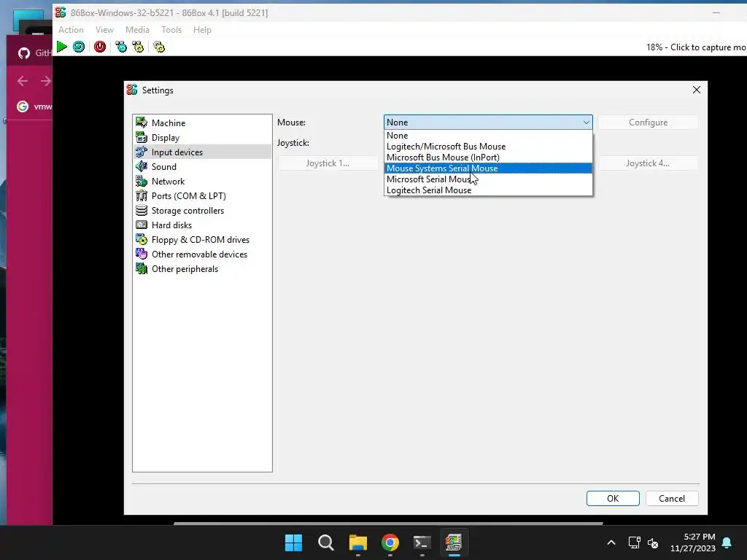Select the Other peripherals icon

[142, 268]
